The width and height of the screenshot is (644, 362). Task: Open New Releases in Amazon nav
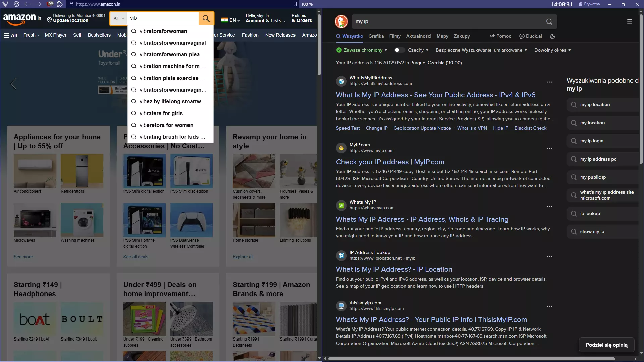pos(280,35)
